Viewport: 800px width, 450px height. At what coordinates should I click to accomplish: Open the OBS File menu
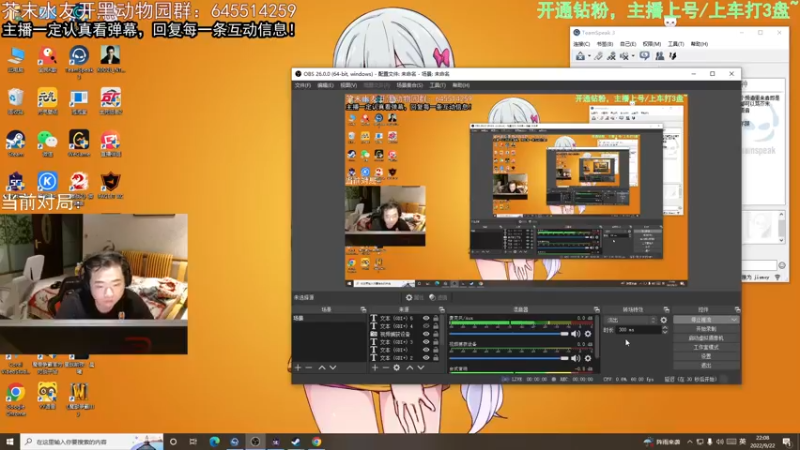[x=303, y=85]
